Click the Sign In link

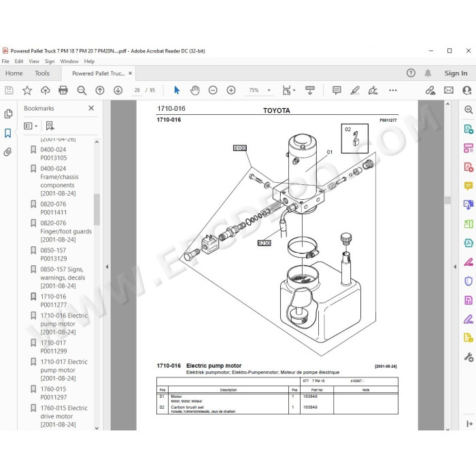click(456, 73)
